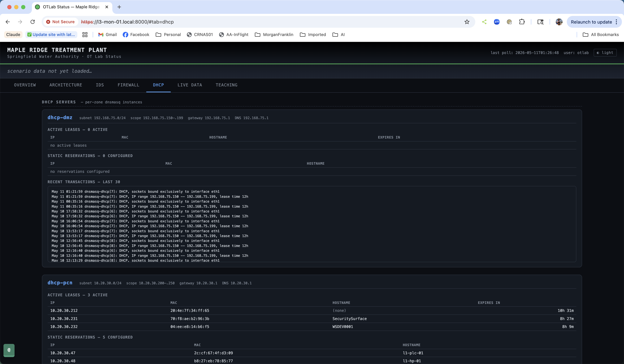Switch to the IDS tab
The width and height of the screenshot is (624, 364).
click(x=100, y=85)
